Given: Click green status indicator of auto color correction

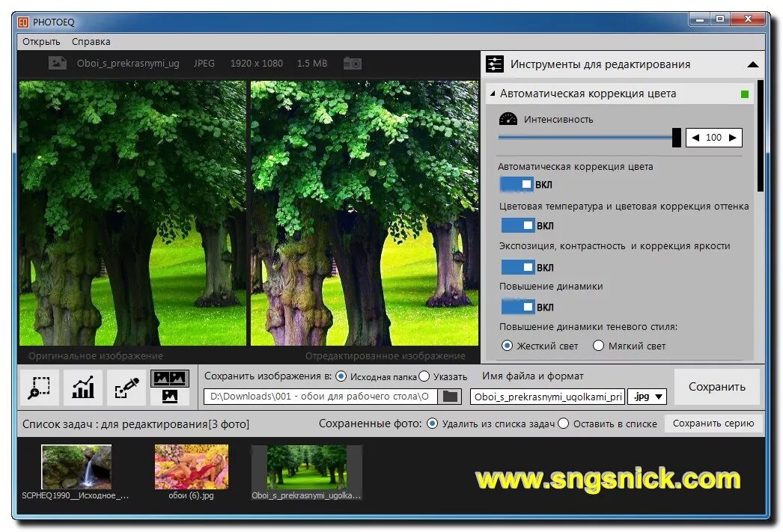Looking at the screenshot, I should 745,94.
